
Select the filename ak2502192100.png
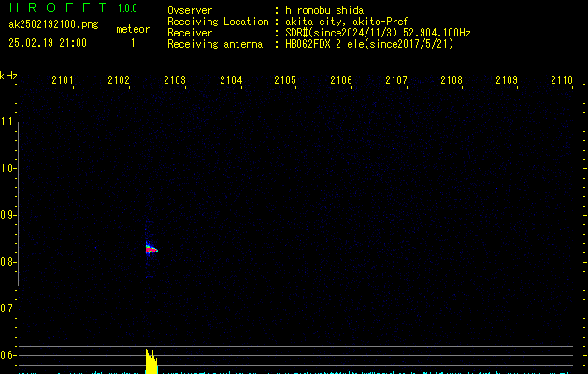click(52, 25)
